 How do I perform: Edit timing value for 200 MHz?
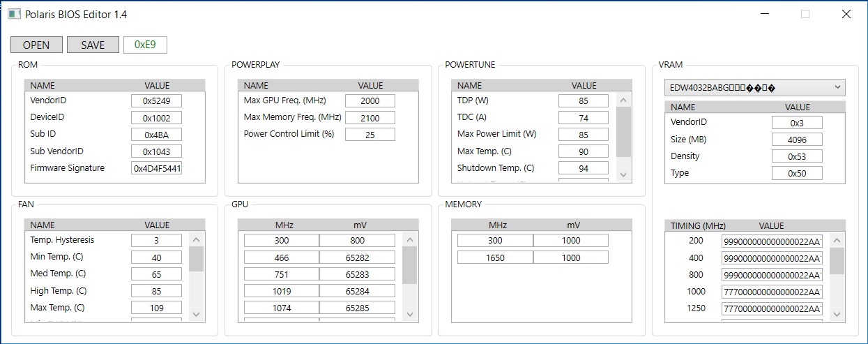click(772, 240)
